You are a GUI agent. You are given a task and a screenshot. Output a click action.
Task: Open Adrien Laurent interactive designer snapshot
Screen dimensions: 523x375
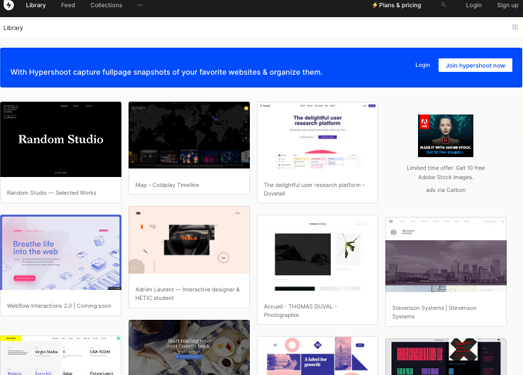[189, 240]
